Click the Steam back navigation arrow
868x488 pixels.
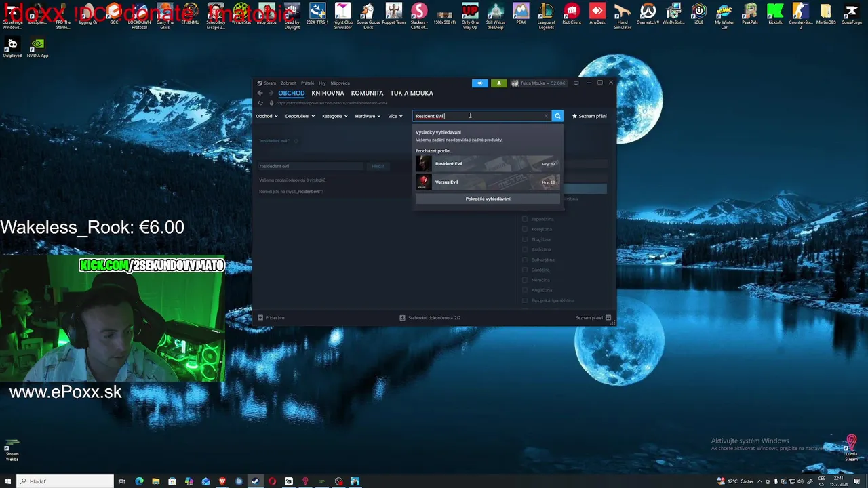pos(260,93)
